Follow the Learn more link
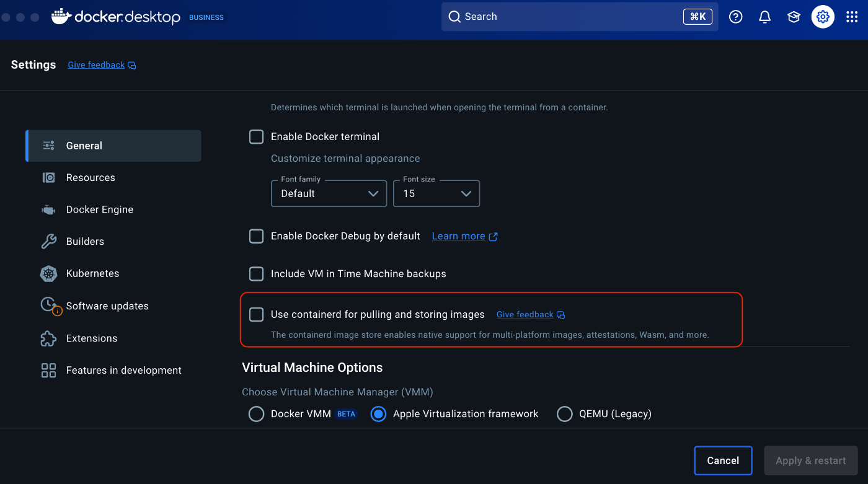Viewport: 868px width, 484px height. coord(458,236)
